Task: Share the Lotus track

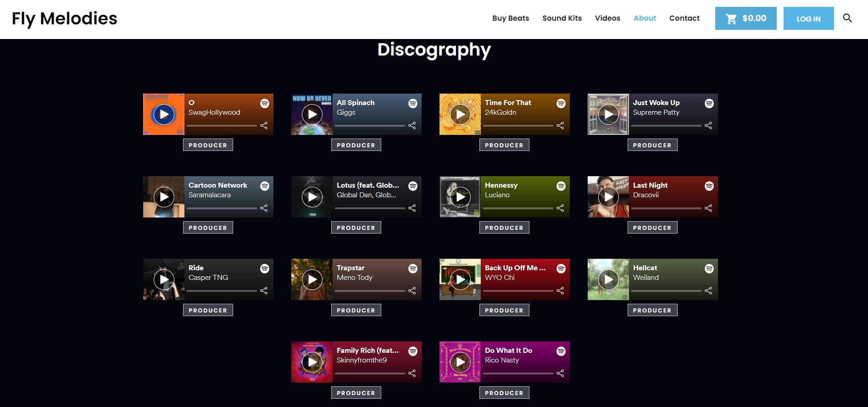Action: (412, 208)
